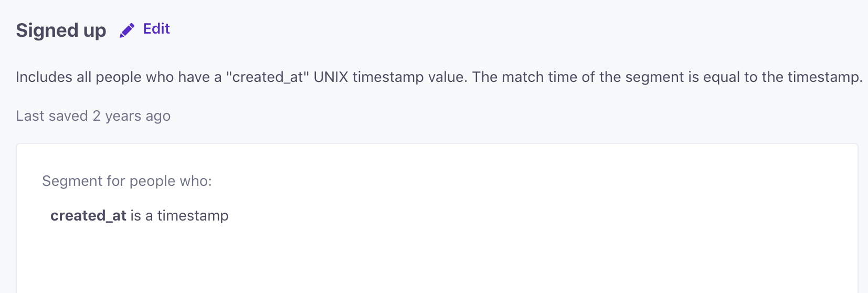This screenshot has height=293, width=868.
Task: Click the segment description starting with Includes
Action: 439,77
